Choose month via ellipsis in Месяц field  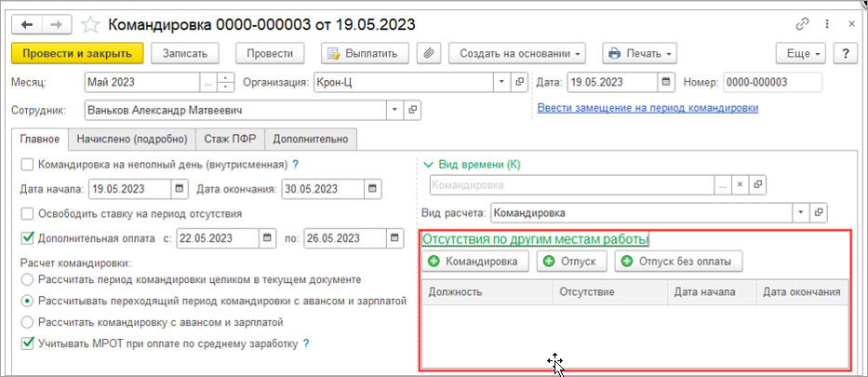tap(207, 82)
